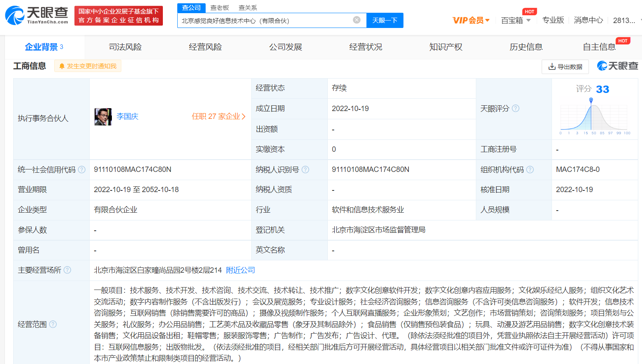Click the score marker on the 天眼评分 chart

[x=591, y=99]
